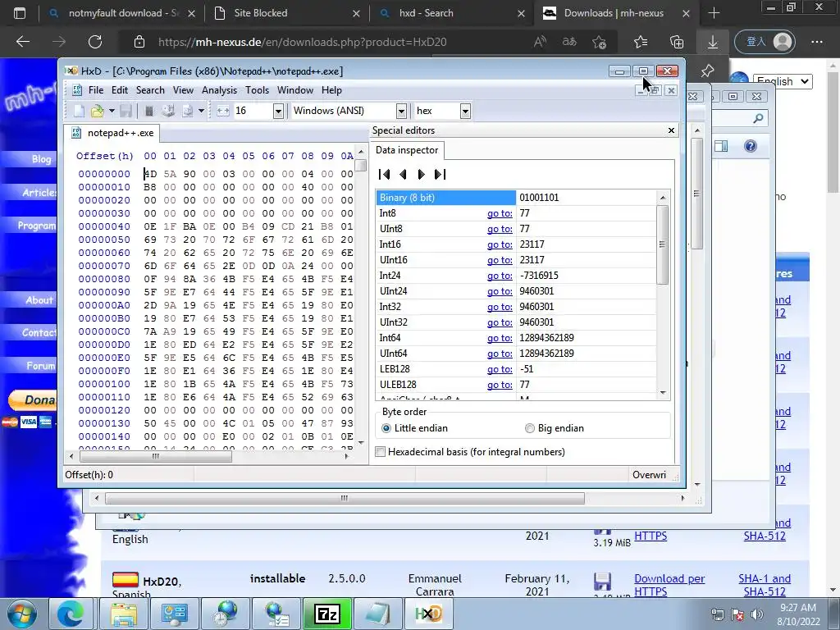Click 'go to:' link for ULEB128
Viewport: 840px width, 630px height.
click(500, 385)
